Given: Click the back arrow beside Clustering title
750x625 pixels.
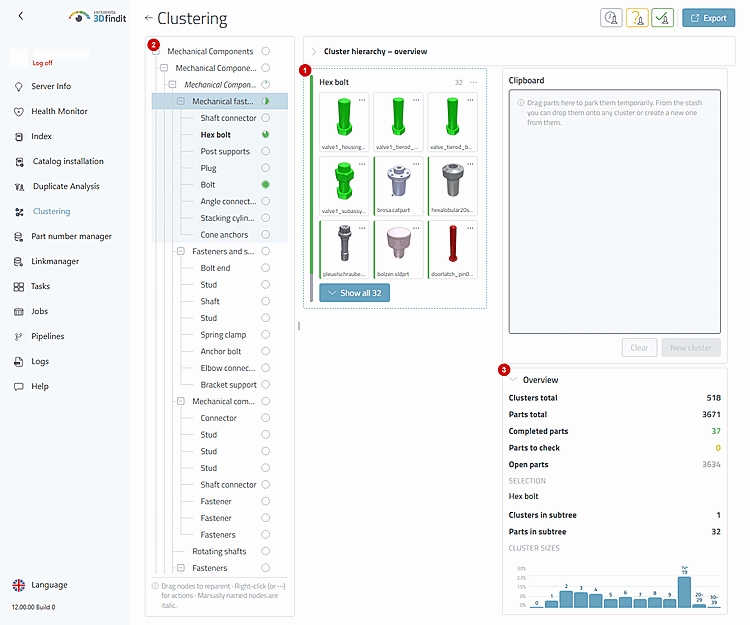Looking at the screenshot, I should coord(148,18).
